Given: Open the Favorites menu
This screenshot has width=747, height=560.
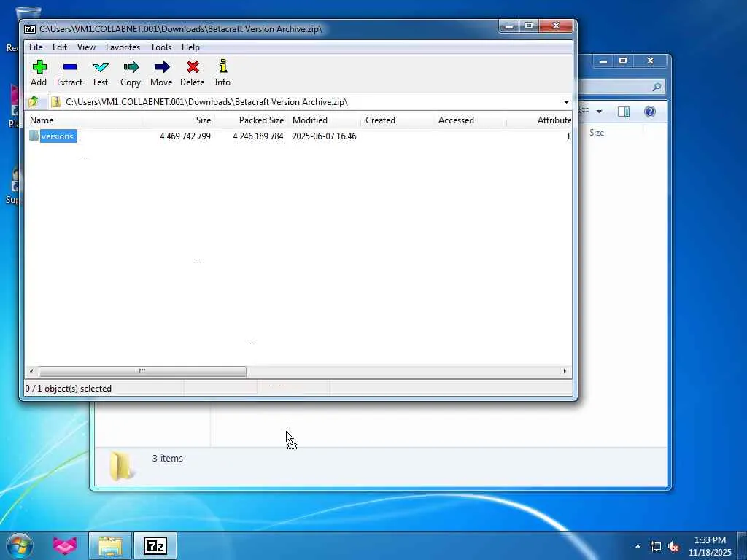Looking at the screenshot, I should (123, 47).
